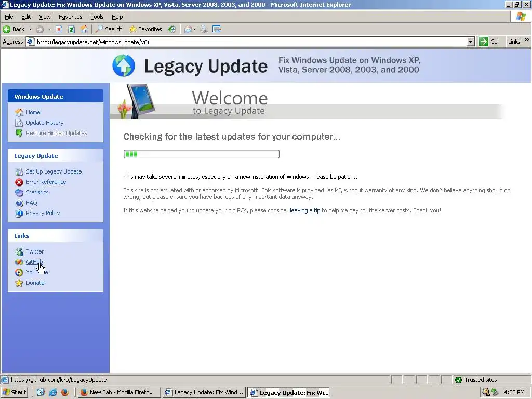Viewport: 532px width, 399px height.
Task: Click the Edit page toolbar icon
Action: (x=217, y=29)
